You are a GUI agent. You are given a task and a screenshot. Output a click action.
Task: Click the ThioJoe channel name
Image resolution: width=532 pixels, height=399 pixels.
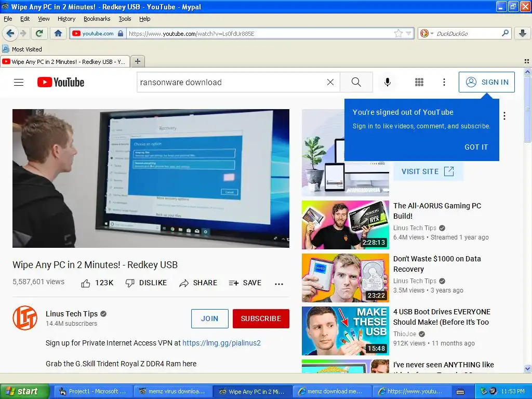tap(404, 334)
